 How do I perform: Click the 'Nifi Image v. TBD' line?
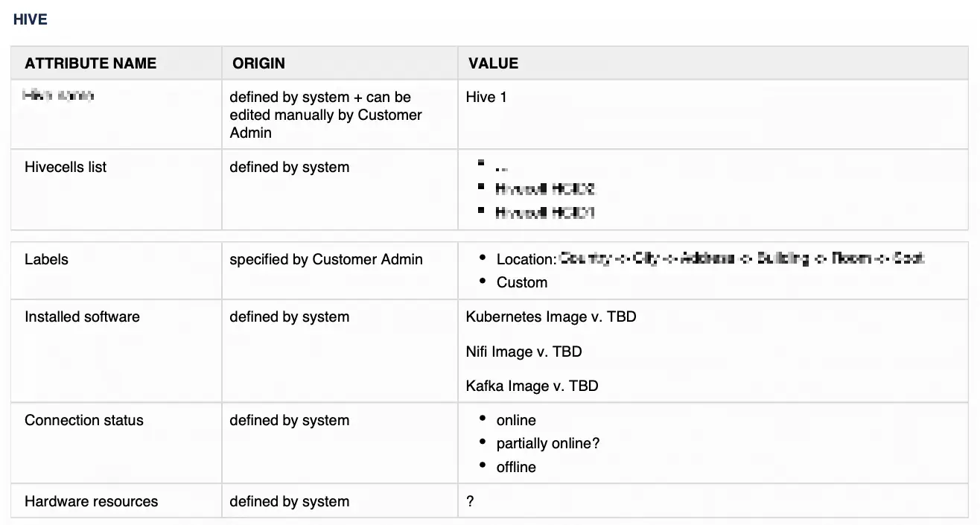(524, 351)
